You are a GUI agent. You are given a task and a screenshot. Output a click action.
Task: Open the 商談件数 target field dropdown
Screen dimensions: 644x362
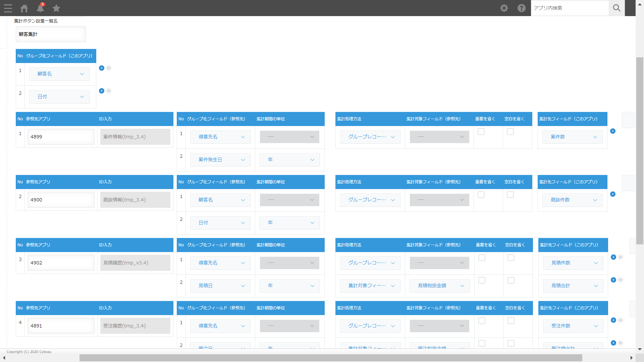point(573,200)
